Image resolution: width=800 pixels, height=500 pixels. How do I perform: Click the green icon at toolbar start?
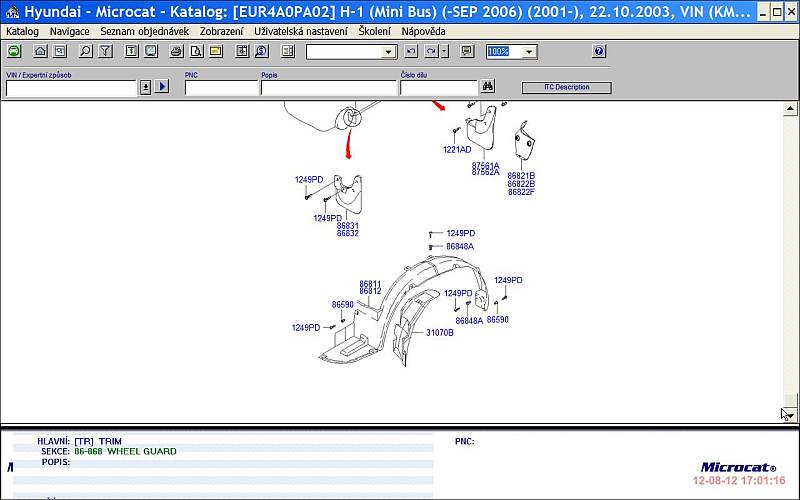(x=14, y=50)
